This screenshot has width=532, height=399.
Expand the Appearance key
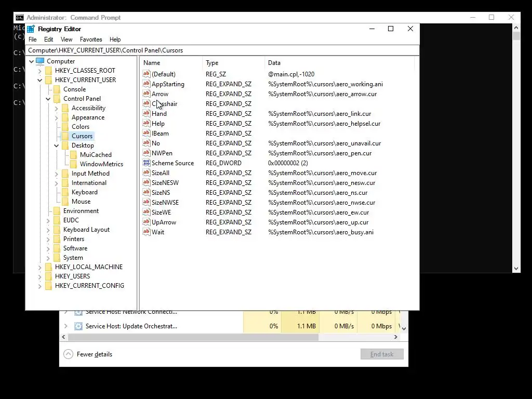tap(56, 118)
